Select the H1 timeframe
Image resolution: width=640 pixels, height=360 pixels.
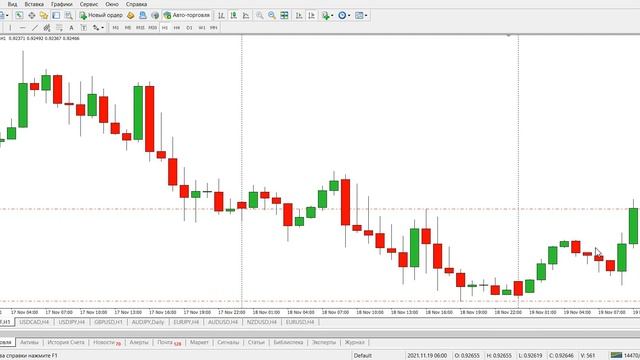(x=164, y=28)
